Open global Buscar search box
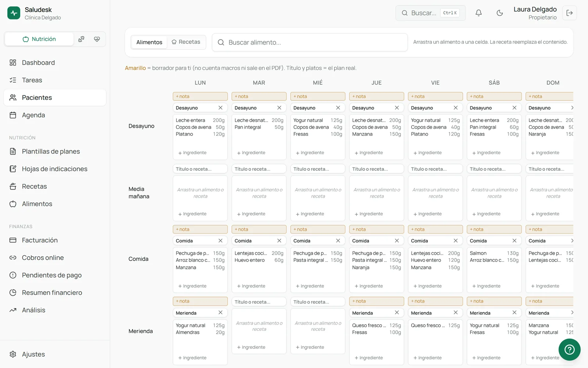The width and height of the screenshot is (588, 368). [x=430, y=13]
